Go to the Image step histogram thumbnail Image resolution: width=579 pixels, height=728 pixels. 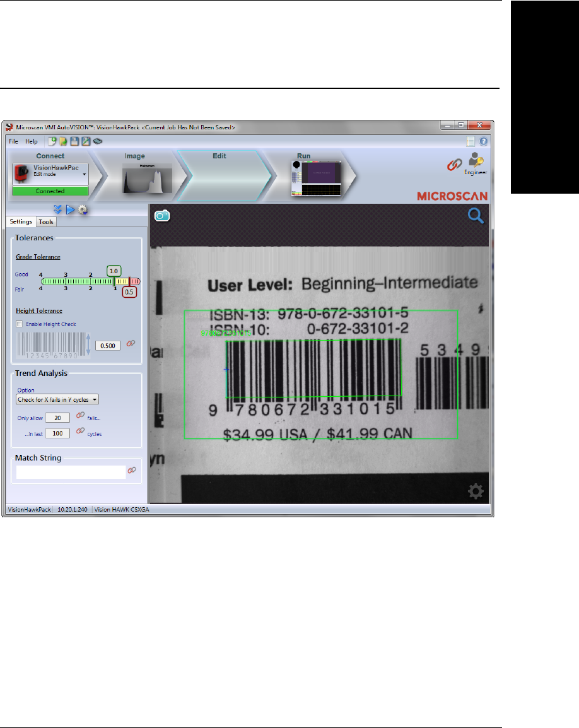coord(147,178)
